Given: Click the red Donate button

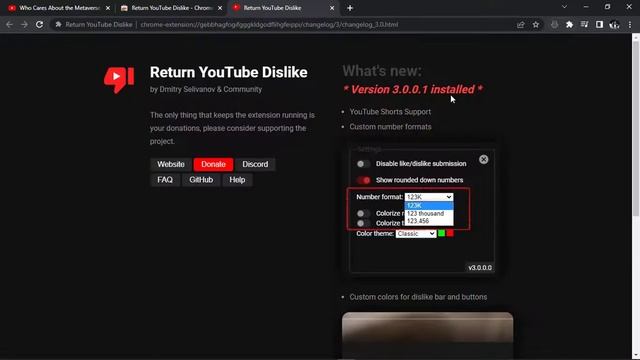Looking at the screenshot, I should point(213,164).
